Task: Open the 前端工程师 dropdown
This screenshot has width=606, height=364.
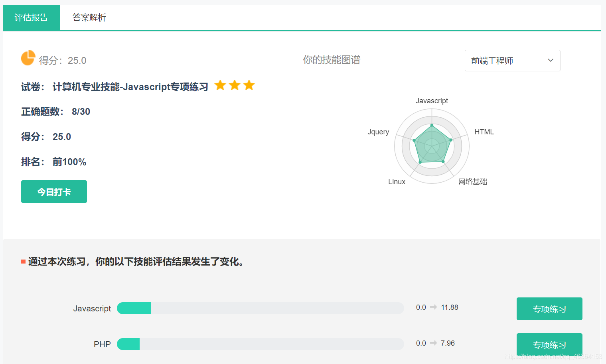Action: click(512, 61)
